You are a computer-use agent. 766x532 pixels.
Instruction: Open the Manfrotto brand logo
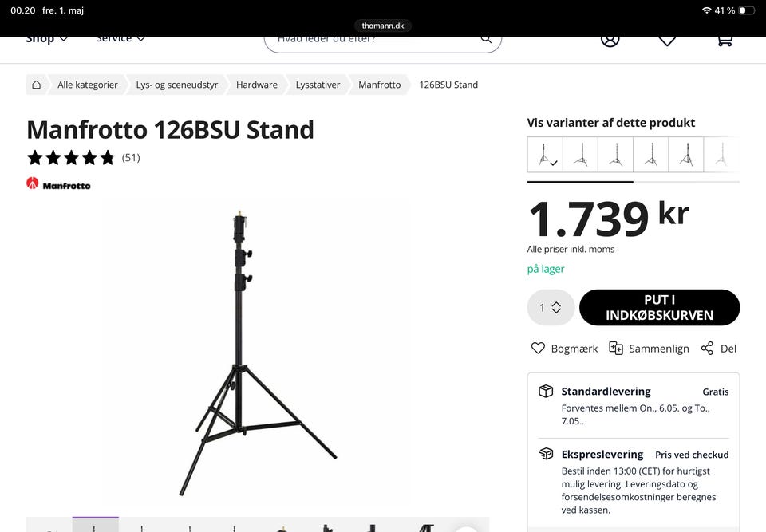pos(58,183)
